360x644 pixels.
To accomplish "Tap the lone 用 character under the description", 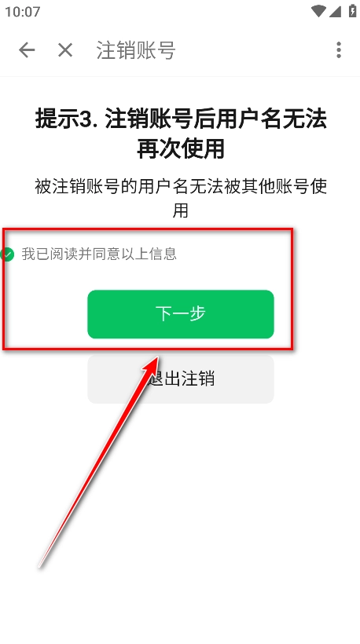I will (181, 210).
